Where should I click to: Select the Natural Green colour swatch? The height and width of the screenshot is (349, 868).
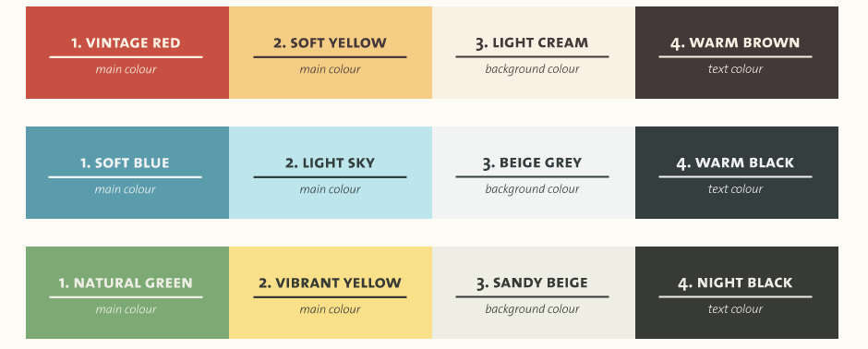(x=127, y=293)
